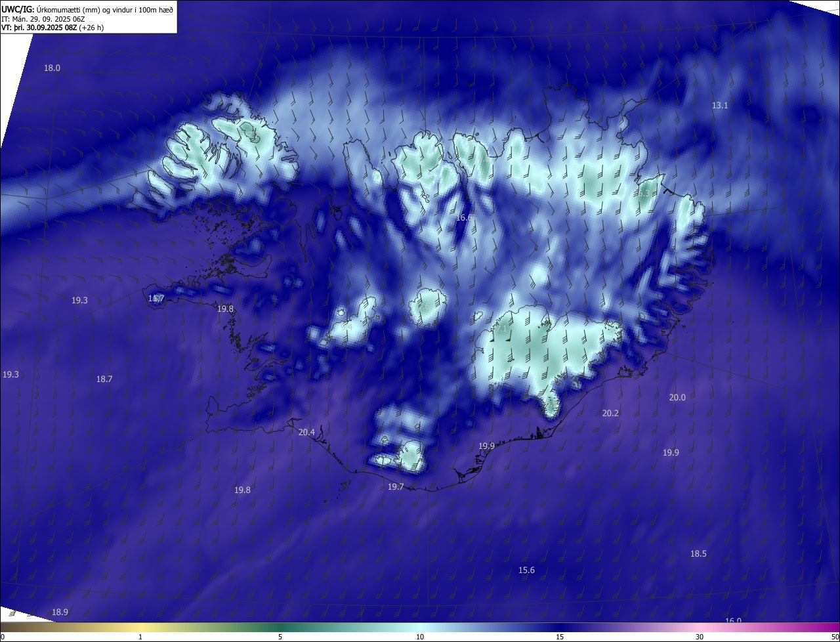The image size is (840, 642).
Task: Click the map value 18.7
Action: [104, 379]
